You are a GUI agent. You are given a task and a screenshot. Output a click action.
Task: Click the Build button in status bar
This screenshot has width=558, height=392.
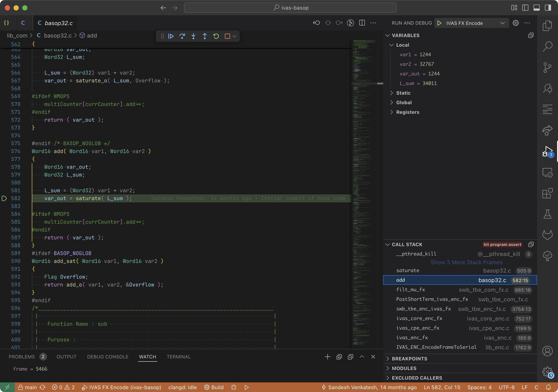click(214, 387)
